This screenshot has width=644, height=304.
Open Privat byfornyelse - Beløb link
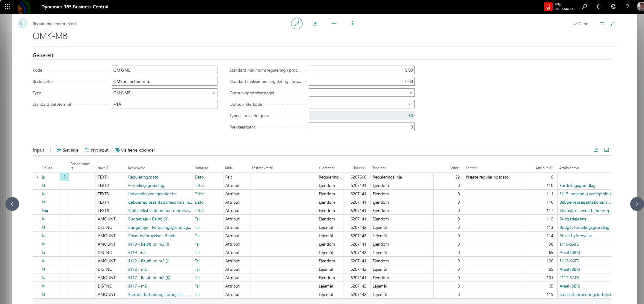coord(152,236)
